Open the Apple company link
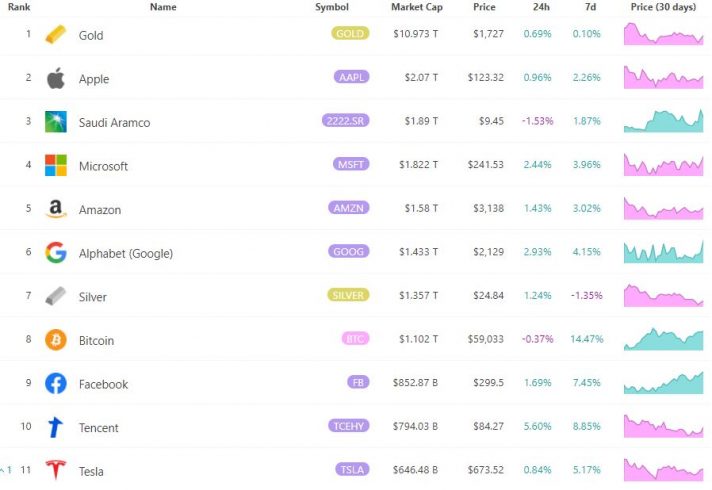The image size is (712, 490). point(94,79)
